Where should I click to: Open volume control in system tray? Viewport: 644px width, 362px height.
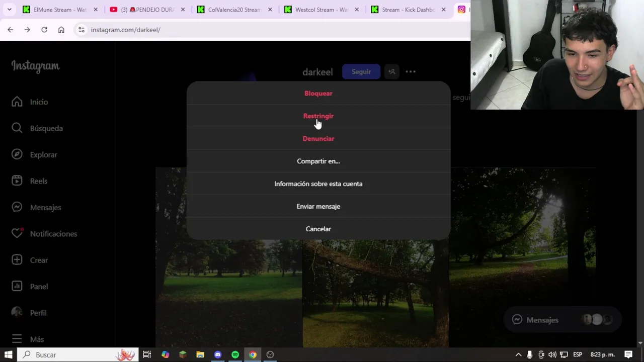tap(552, 354)
